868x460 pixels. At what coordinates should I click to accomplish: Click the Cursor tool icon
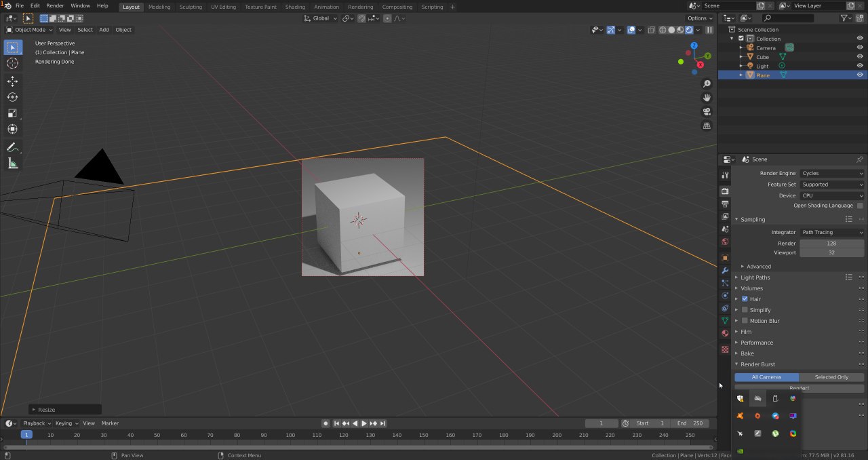pos(12,63)
